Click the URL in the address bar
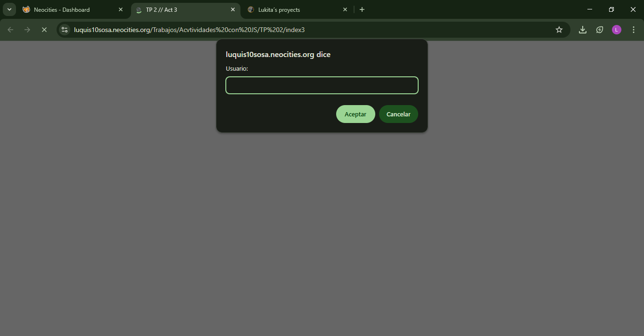The width and height of the screenshot is (644, 336). pos(190,30)
